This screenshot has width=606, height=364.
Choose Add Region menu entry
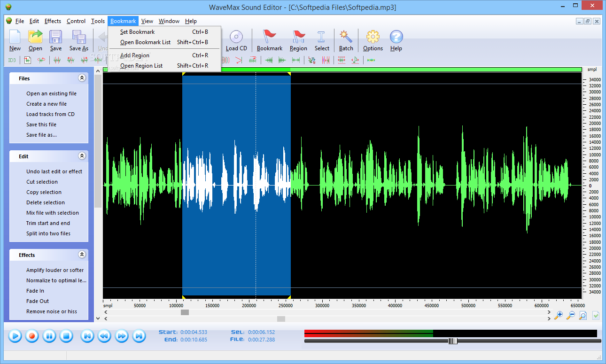164,55
